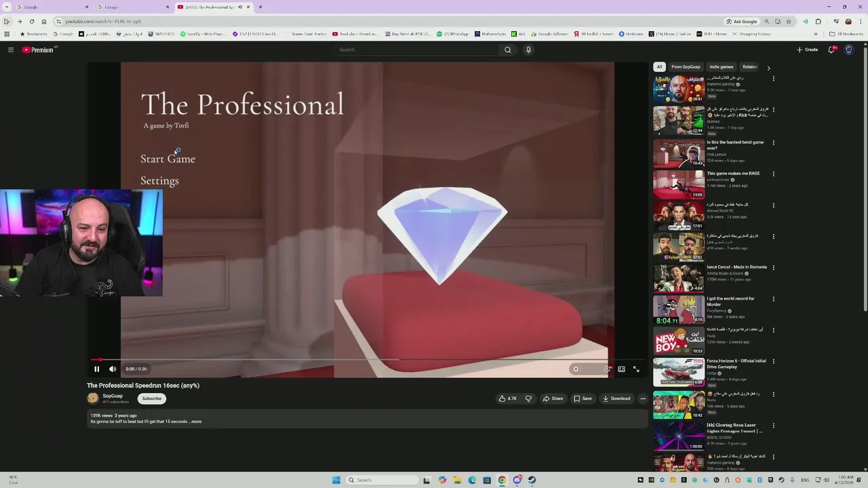Click the YouTube search field
868x488 pixels.
click(x=417, y=49)
